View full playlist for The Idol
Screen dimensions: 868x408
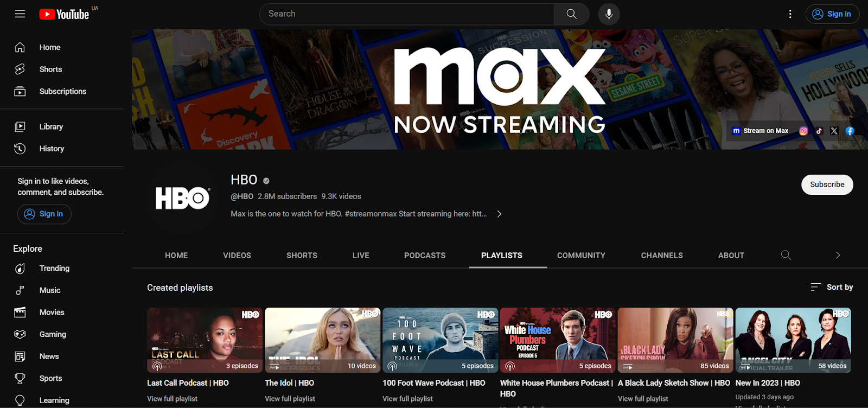click(x=290, y=399)
